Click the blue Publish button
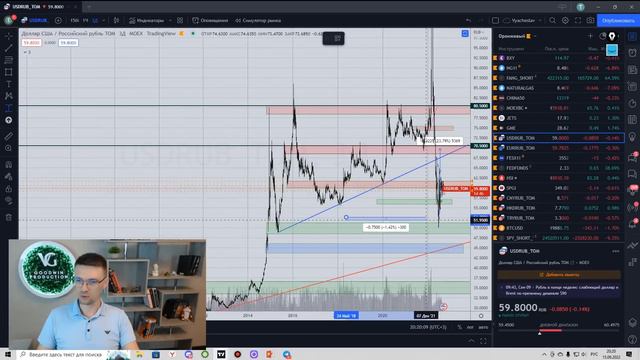Viewport: 640px width, 360px height. (618, 20)
